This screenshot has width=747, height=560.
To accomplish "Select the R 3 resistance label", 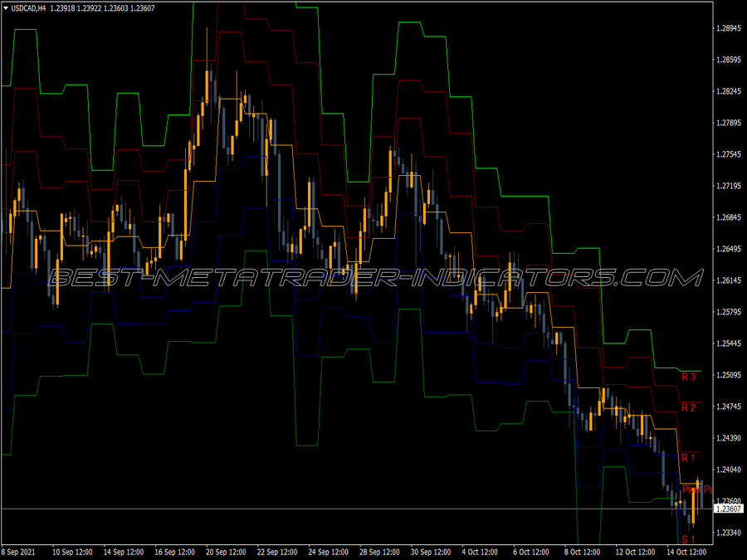I will point(688,377).
